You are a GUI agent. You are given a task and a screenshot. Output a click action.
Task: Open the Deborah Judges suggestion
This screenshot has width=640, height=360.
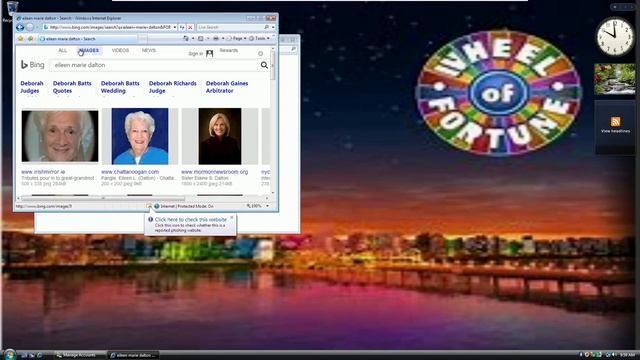(32, 87)
